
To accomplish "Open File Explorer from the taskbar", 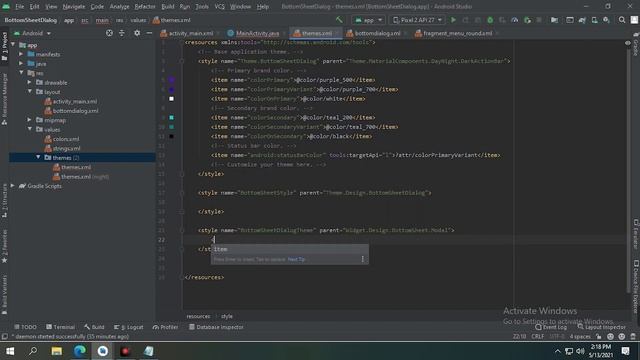I will (57, 351).
